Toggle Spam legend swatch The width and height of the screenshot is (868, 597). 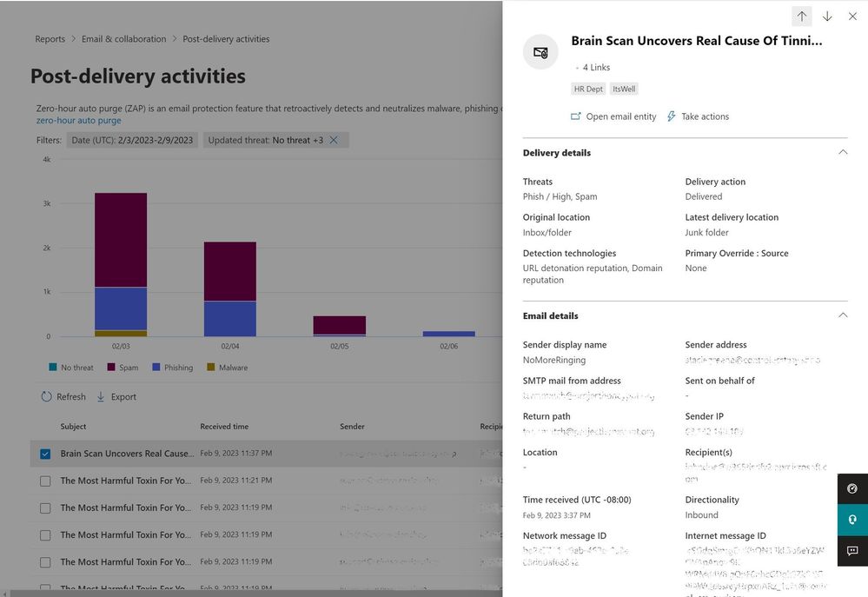pyautogui.click(x=110, y=367)
